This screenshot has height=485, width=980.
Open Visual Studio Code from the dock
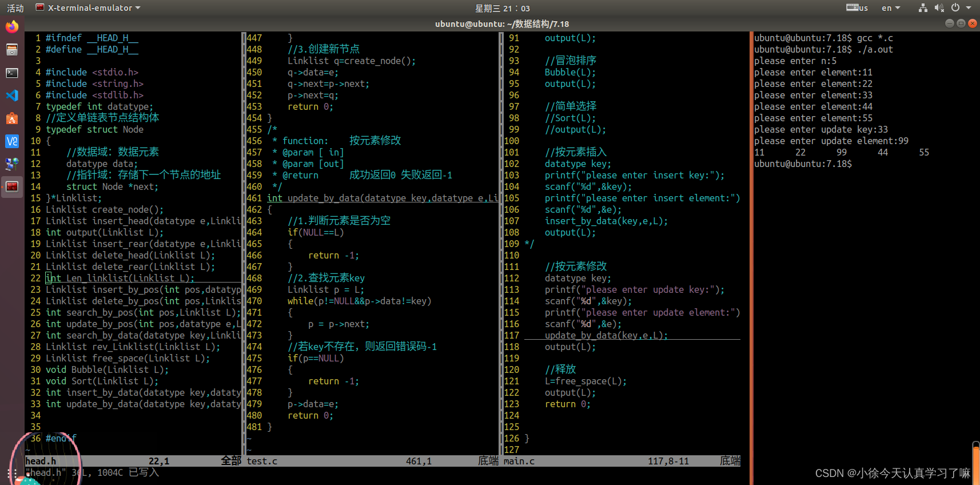(12, 96)
